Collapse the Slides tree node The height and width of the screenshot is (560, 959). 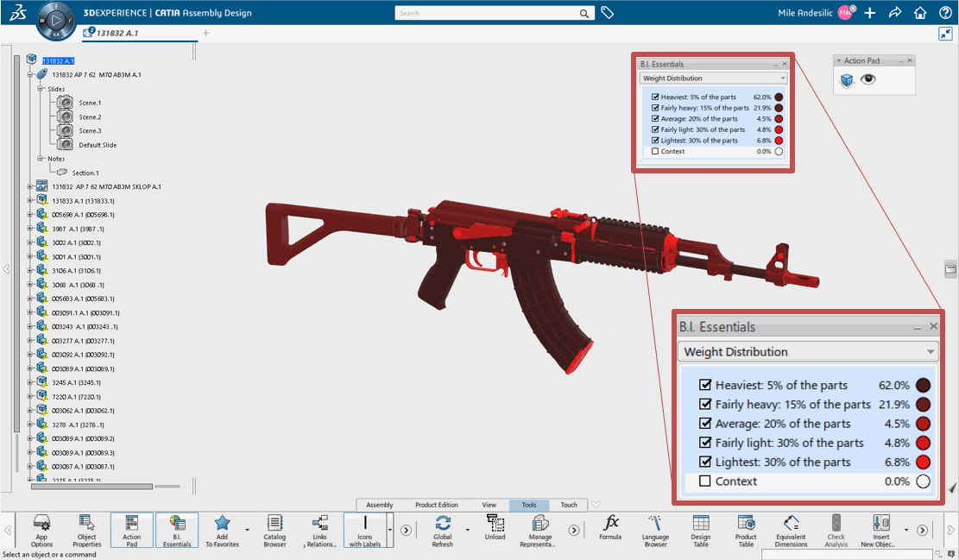39,88
